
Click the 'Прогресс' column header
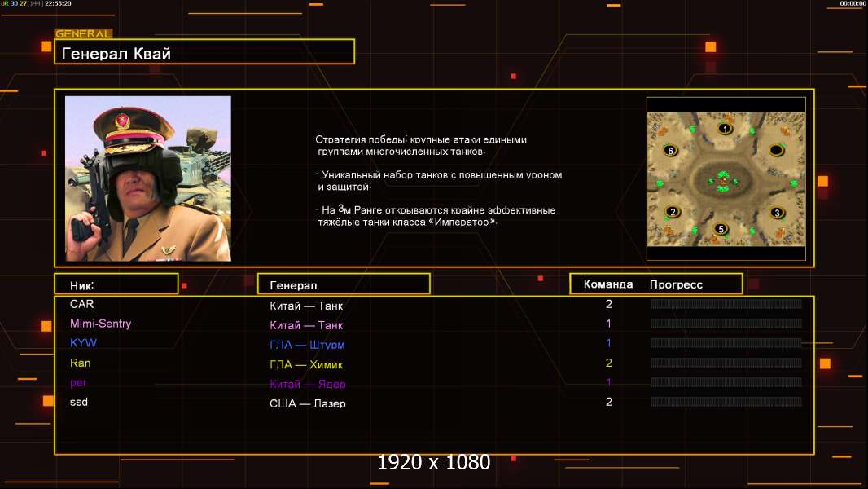pos(676,284)
